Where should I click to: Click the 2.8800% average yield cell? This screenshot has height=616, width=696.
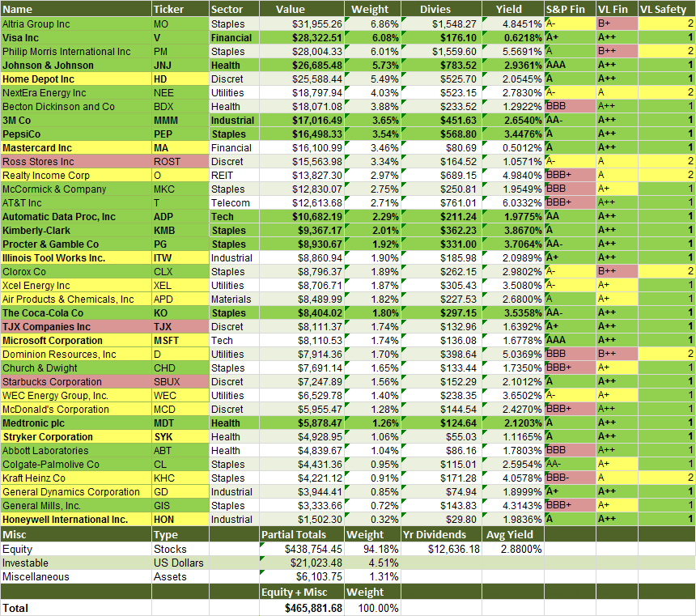[x=513, y=550]
